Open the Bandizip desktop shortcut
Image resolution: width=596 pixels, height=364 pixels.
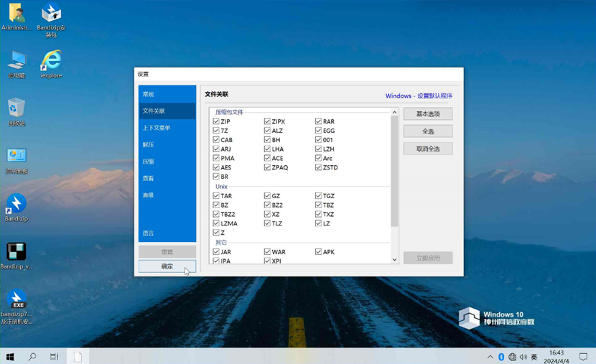[17, 207]
